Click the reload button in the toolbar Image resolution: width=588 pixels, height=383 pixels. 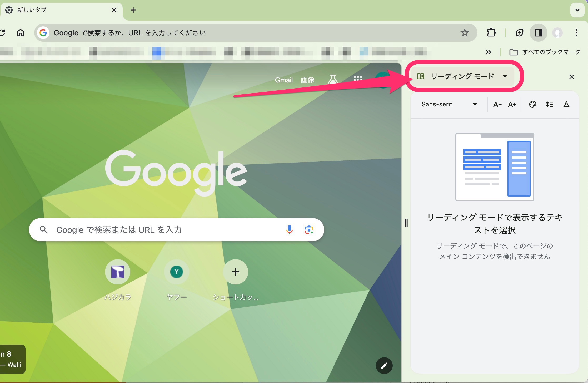[x=3, y=33]
